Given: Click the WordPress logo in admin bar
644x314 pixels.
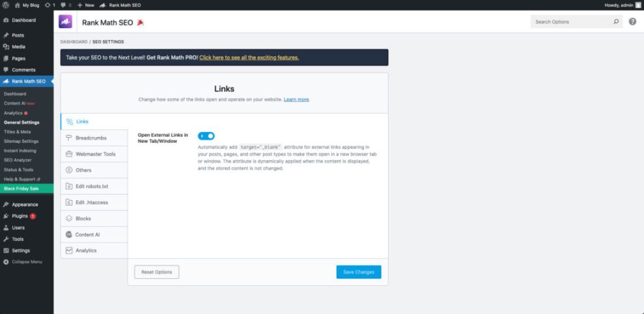Looking at the screenshot, I should [6, 5].
